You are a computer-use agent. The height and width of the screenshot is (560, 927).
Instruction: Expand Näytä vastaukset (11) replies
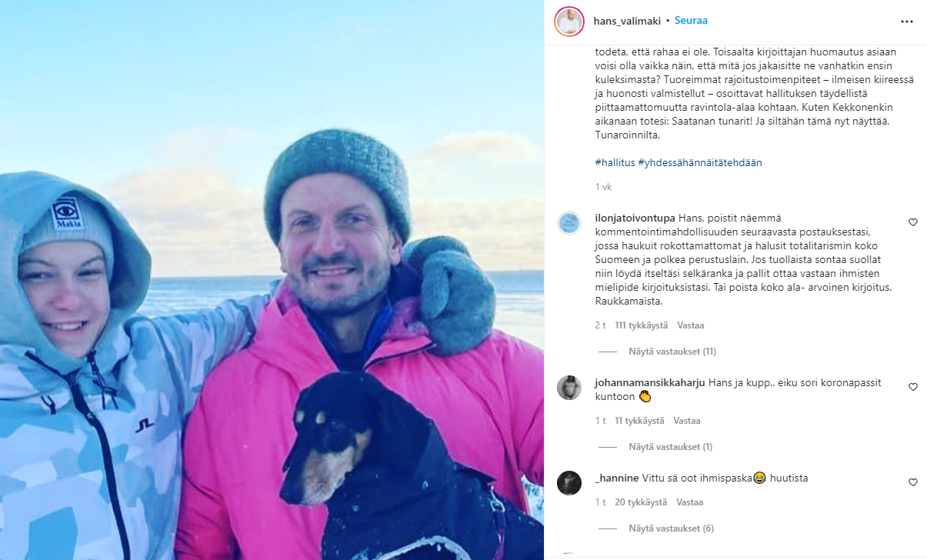coord(672,352)
